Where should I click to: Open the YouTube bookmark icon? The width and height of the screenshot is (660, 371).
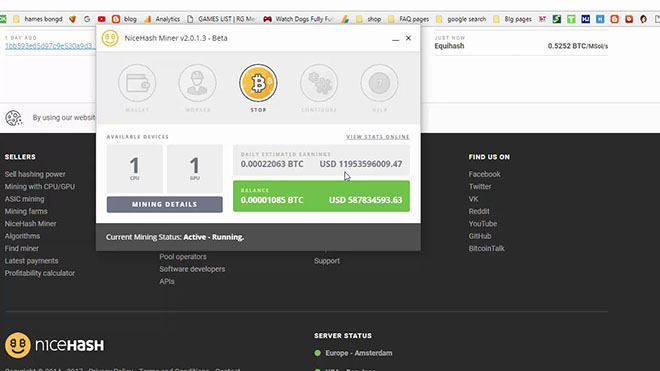click(101, 19)
